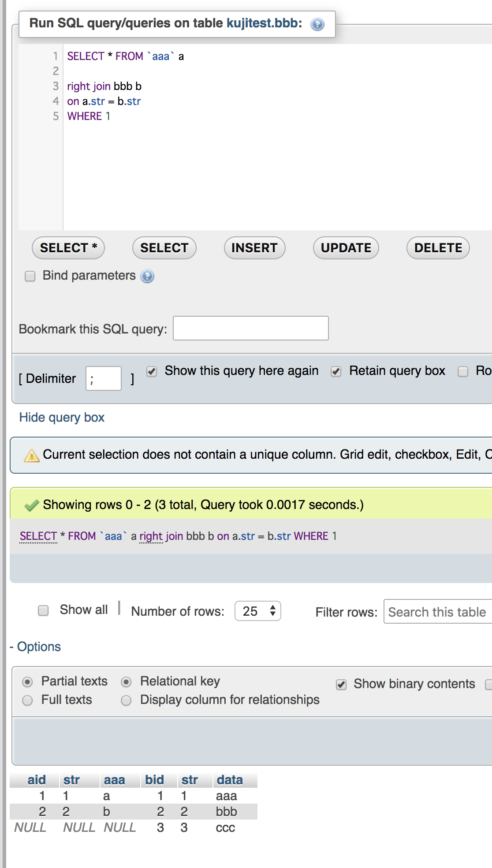The width and height of the screenshot is (492, 868).
Task: Sort results by the aid column header
Action: (37, 780)
